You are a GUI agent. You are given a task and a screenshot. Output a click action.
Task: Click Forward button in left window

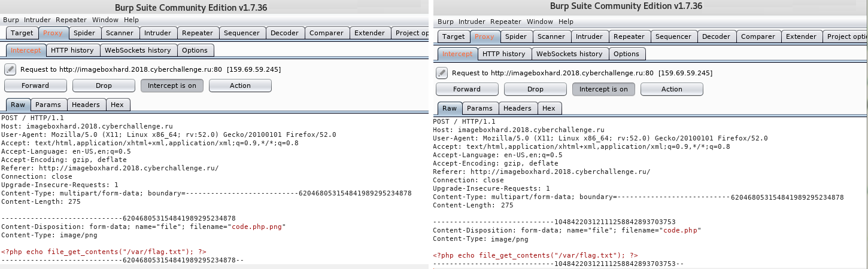pos(35,85)
